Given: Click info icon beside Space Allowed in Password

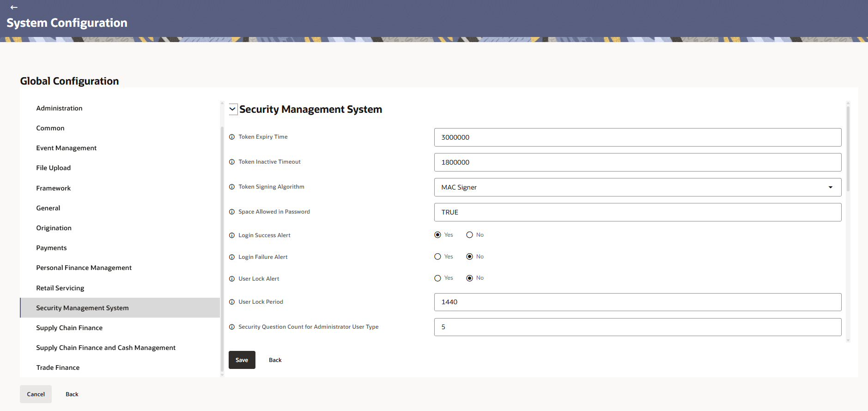Looking at the screenshot, I should pos(232,212).
